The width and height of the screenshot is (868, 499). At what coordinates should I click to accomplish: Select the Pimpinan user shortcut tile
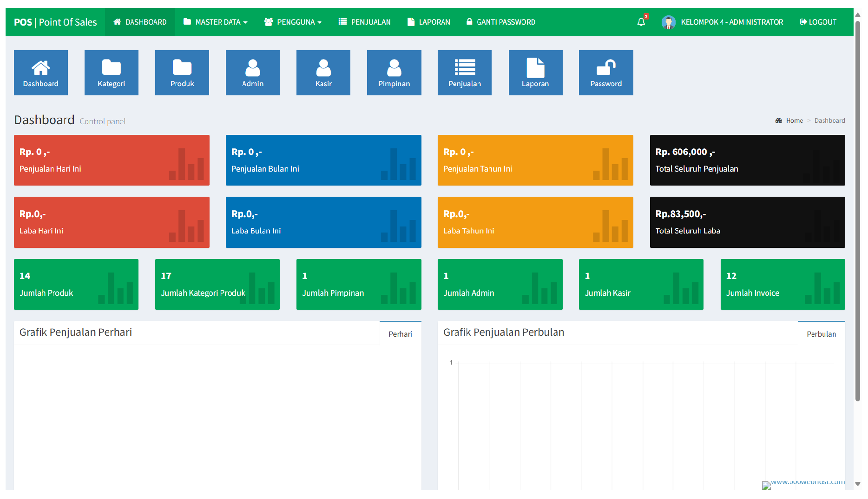pyautogui.click(x=394, y=73)
